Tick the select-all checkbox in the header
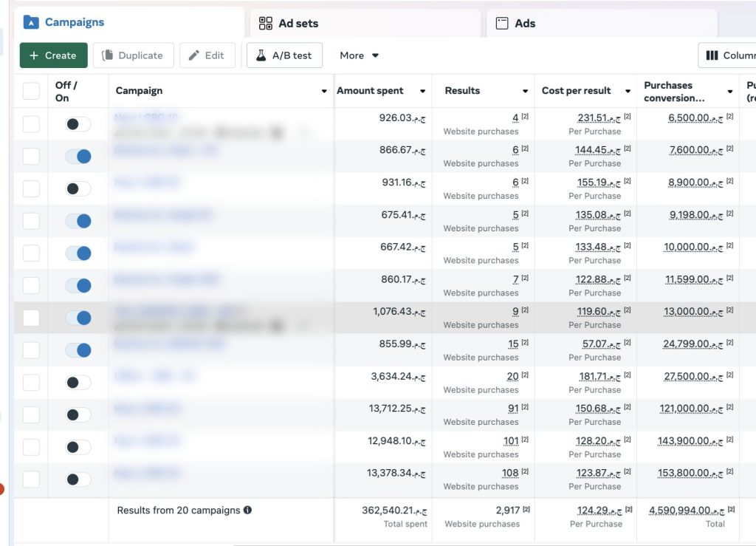The height and width of the screenshot is (546, 756). pyautogui.click(x=31, y=91)
